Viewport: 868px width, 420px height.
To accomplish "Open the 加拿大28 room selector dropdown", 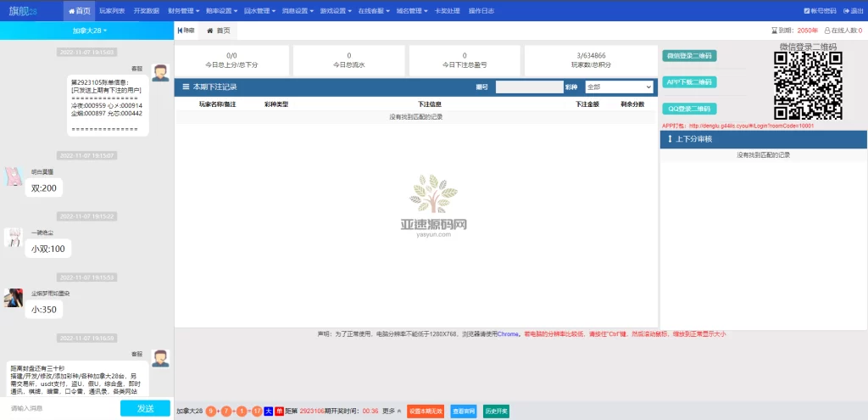I will pyautogui.click(x=89, y=31).
